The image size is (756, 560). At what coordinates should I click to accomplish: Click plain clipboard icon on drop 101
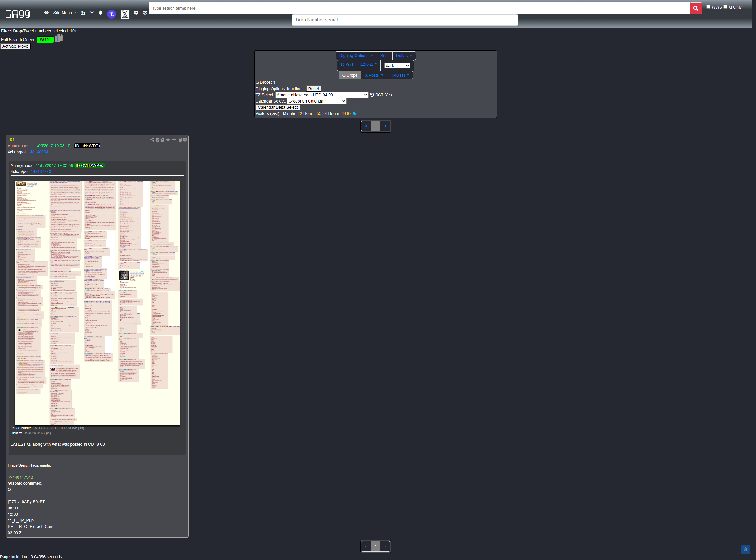coord(180,139)
